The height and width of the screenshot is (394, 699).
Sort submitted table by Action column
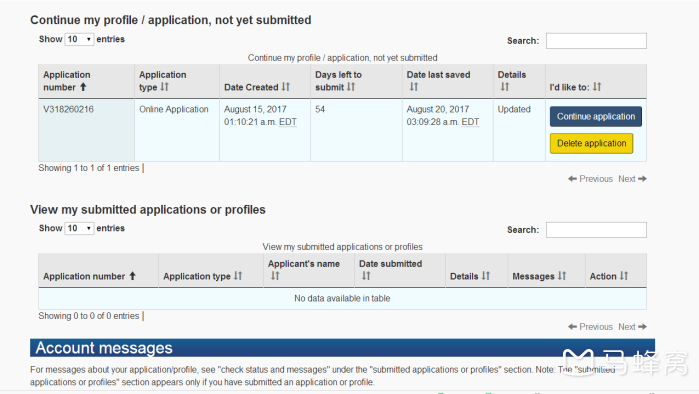click(616, 271)
